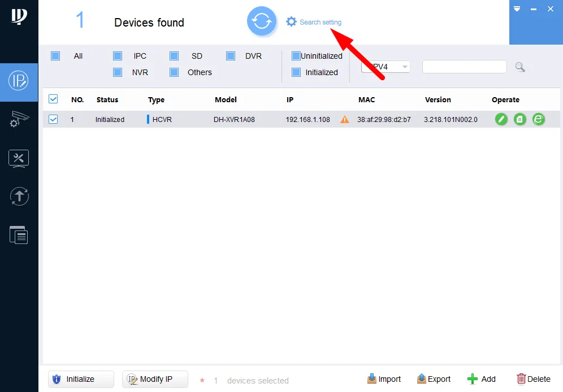Image resolution: width=563 pixels, height=392 pixels.
Task: Sort by the Version column header
Action: pos(438,100)
